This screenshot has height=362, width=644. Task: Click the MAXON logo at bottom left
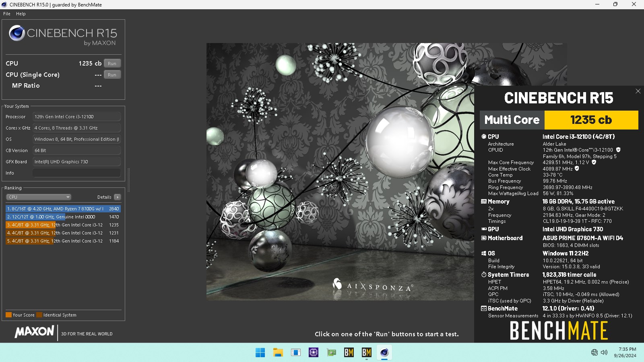coord(34,332)
